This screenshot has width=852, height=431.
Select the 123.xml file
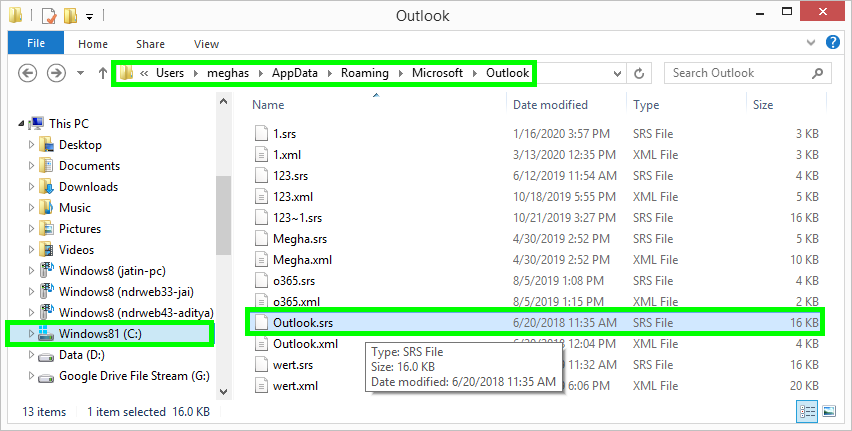click(293, 197)
